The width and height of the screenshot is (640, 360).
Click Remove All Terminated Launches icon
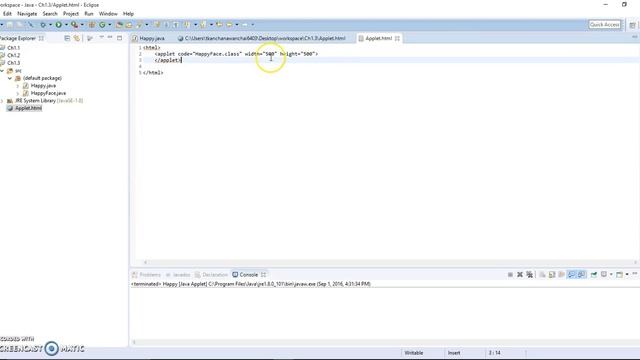point(530,275)
